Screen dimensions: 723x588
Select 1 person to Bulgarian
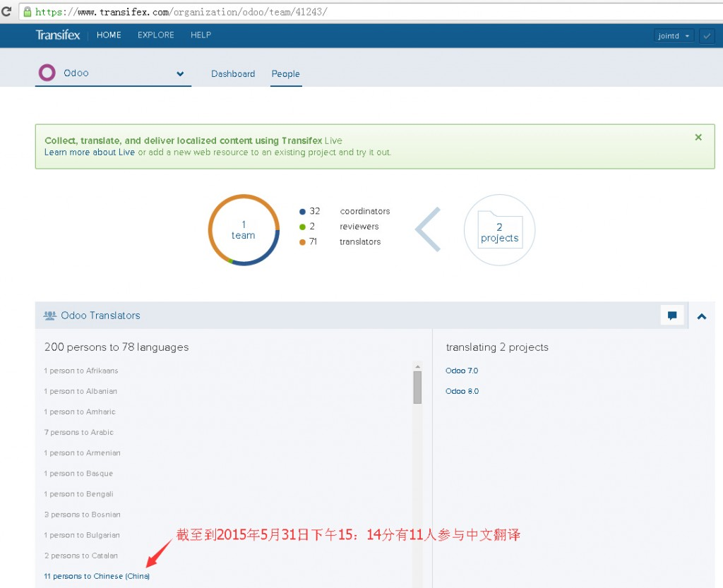82,535
